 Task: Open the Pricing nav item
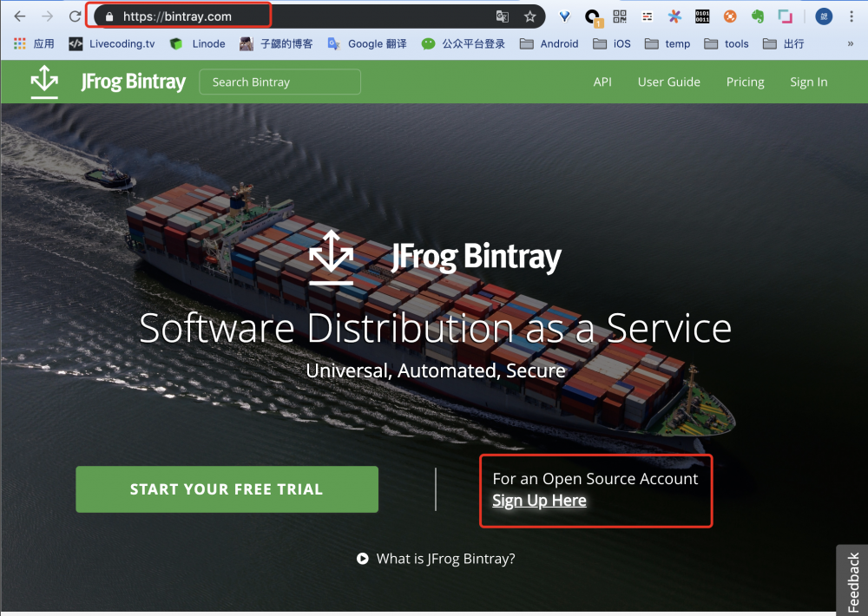[x=745, y=82]
